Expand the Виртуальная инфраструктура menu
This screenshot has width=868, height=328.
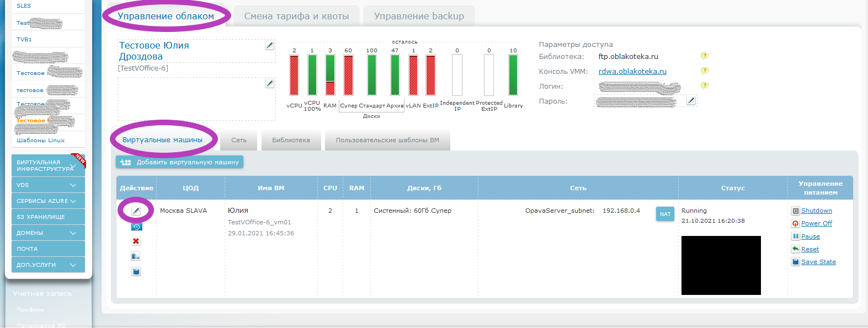coord(73,165)
